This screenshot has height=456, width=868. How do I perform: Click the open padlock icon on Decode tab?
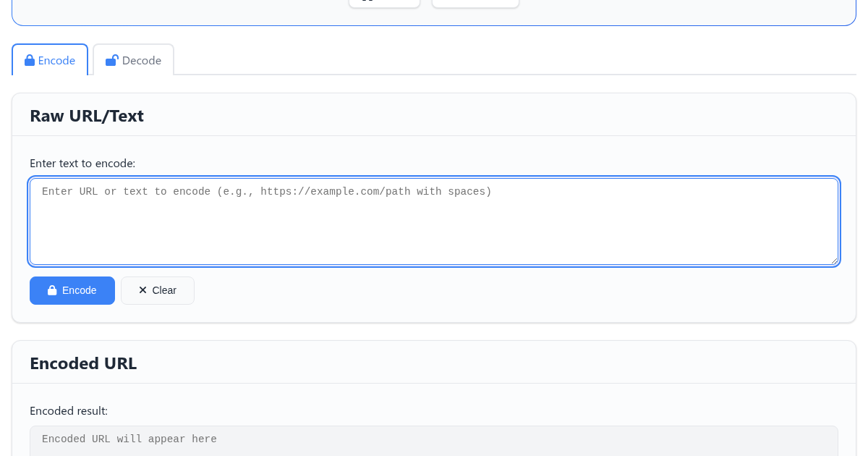pos(111,61)
